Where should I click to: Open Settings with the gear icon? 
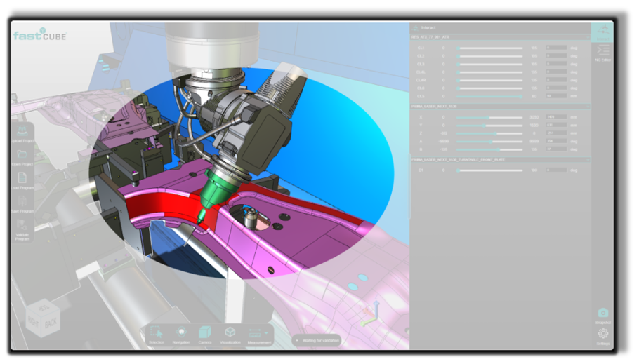click(x=602, y=335)
